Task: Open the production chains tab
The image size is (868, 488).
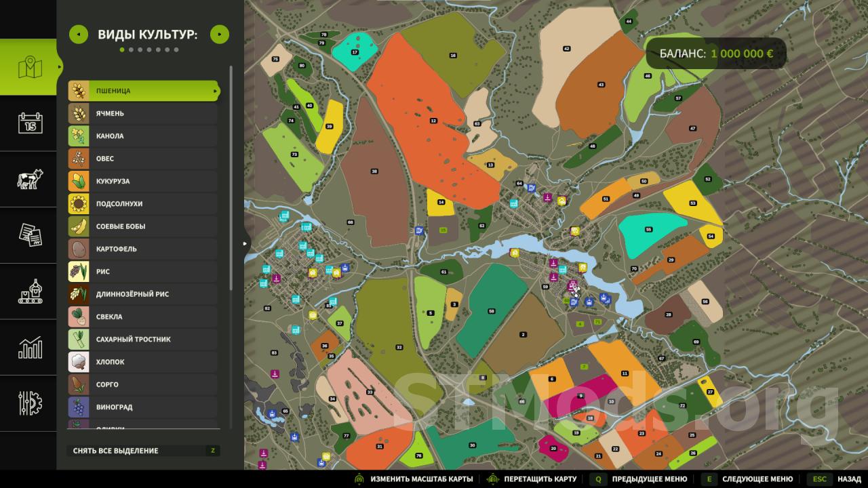Action: point(28,291)
